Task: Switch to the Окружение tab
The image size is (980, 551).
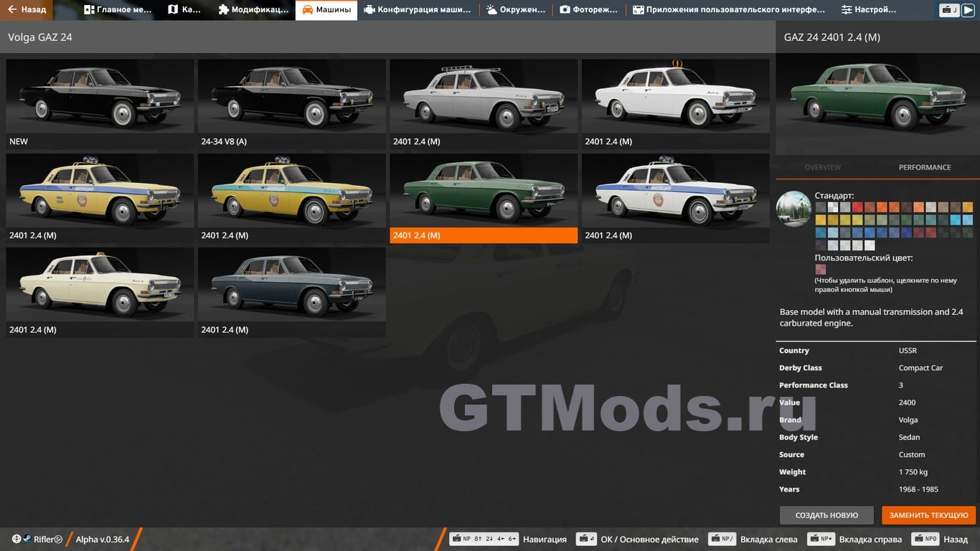Action: click(x=515, y=10)
